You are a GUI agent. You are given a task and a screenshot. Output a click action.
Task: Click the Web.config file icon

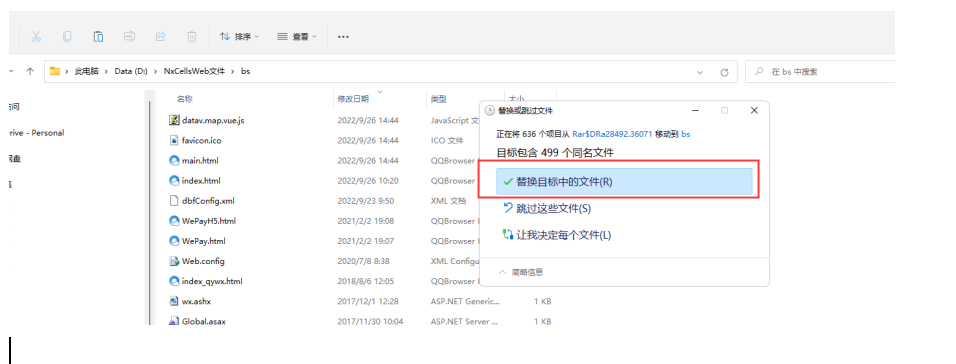[x=174, y=261]
